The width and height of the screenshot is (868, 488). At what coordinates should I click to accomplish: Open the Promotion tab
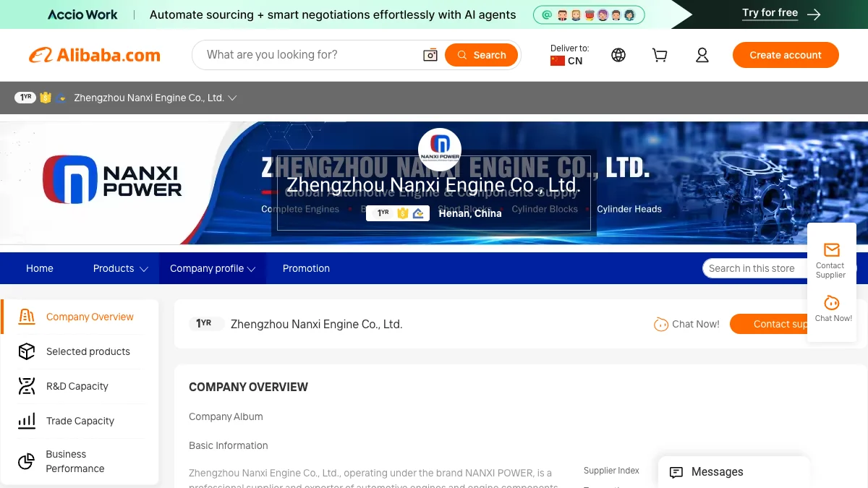(x=306, y=268)
